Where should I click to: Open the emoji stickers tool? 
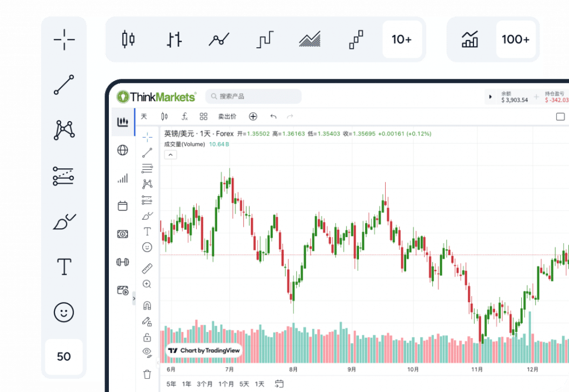tap(147, 247)
